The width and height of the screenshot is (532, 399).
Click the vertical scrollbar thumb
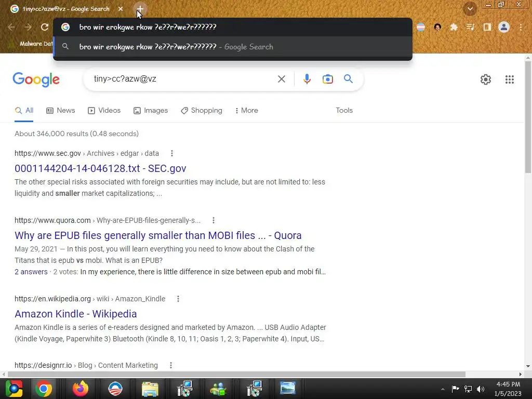(x=528, y=117)
